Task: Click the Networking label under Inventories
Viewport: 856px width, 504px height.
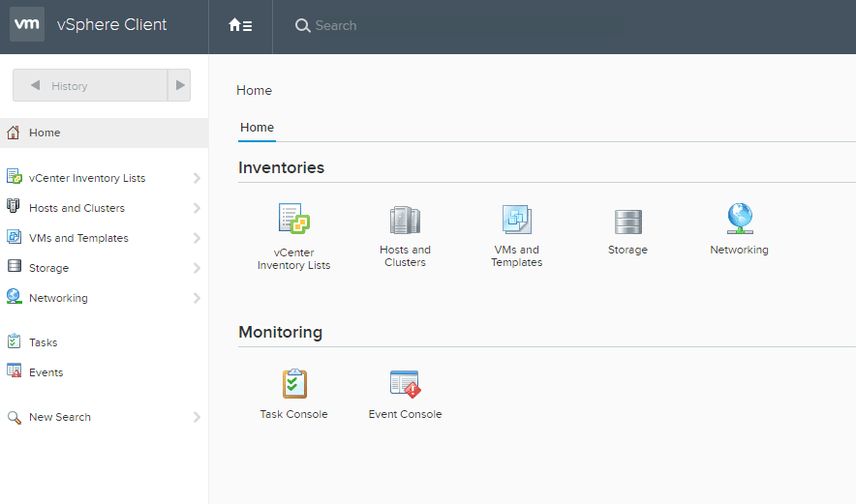Action: coord(739,250)
